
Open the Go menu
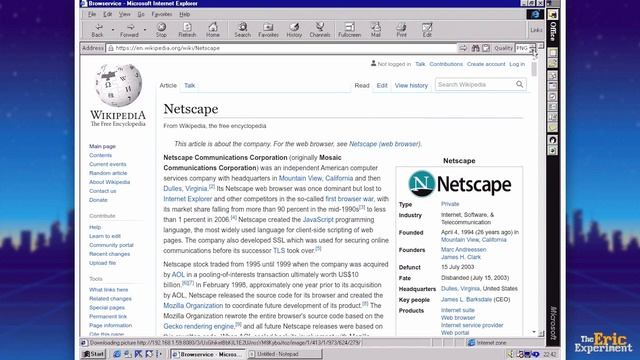[141, 14]
